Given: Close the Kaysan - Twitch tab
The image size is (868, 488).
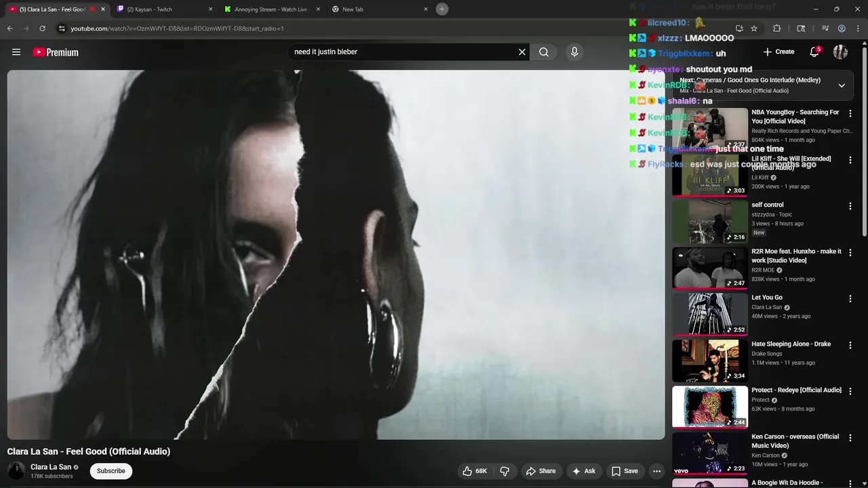Looking at the screenshot, I should click(210, 9).
